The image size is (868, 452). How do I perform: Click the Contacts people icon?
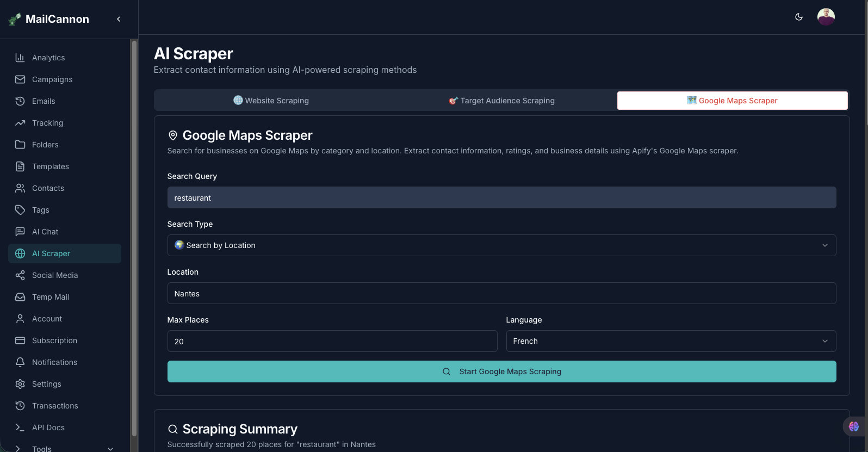[20, 188]
